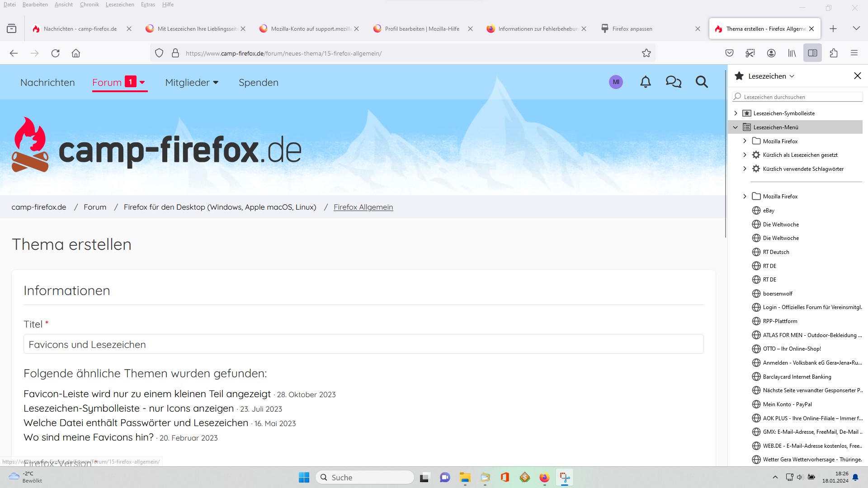Open the Pocket save icon in the toolbar
This screenshot has height=488, width=868.
click(x=729, y=53)
